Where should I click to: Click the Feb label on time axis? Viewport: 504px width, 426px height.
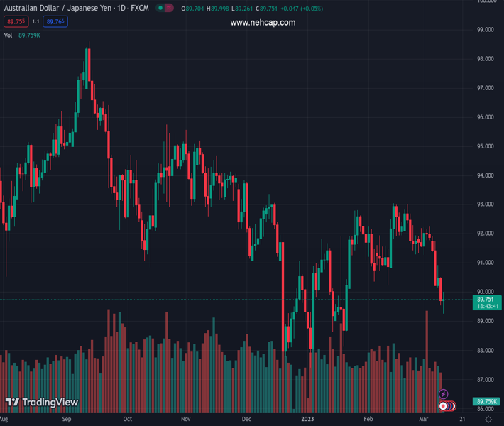[368, 420]
